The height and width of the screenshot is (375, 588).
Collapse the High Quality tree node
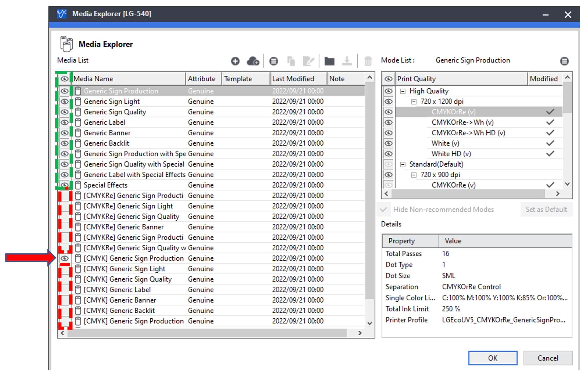(x=403, y=91)
